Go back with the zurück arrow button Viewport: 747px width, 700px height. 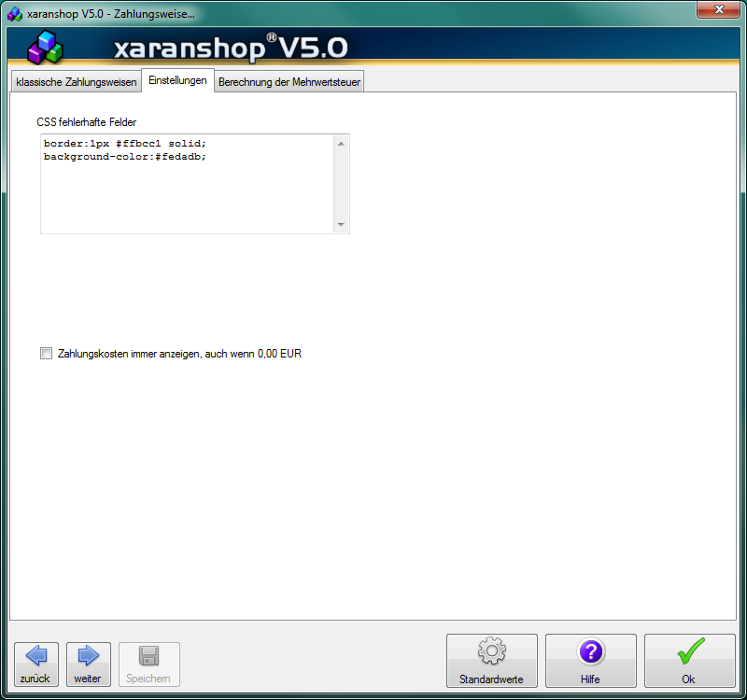click(x=36, y=665)
